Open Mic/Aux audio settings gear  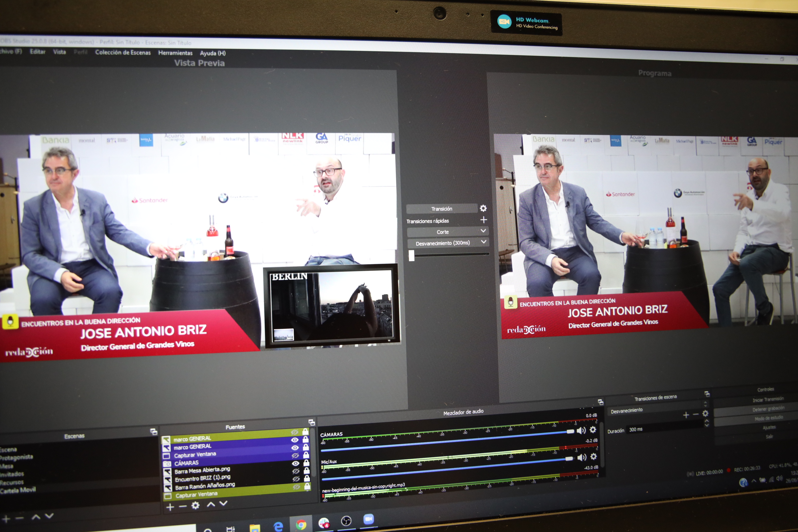point(594,457)
